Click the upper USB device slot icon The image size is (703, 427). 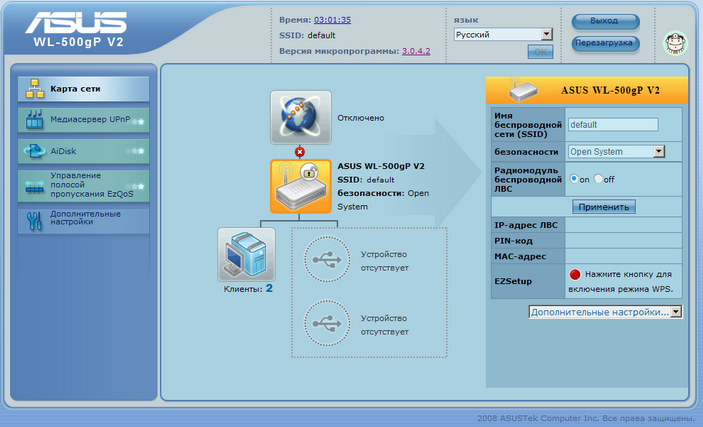point(327,259)
